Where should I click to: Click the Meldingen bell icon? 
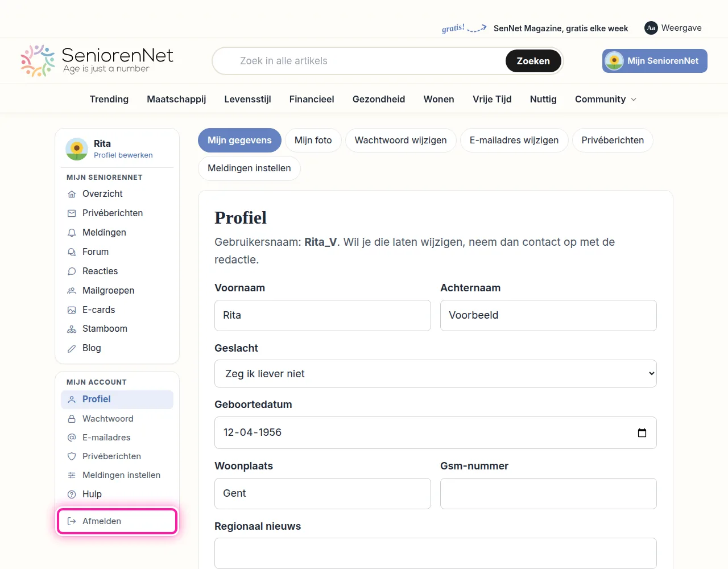[72, 233]
